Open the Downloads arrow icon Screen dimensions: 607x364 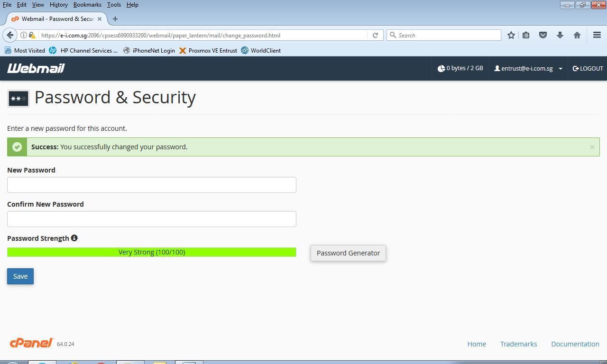pos(560,35)
